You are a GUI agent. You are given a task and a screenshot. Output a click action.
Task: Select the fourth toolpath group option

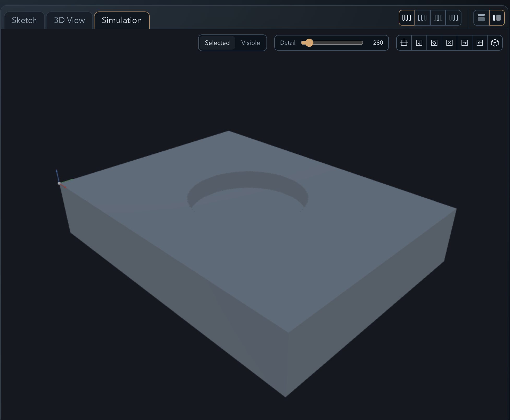coord(454,18)
